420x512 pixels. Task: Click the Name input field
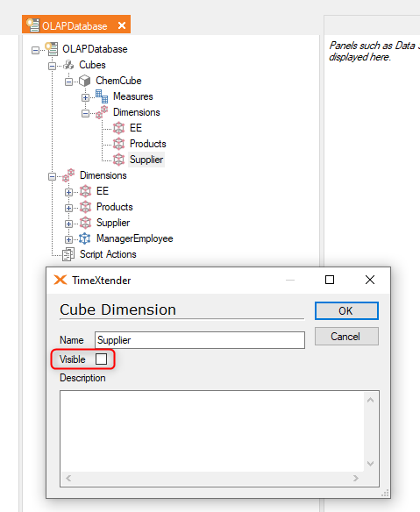point(200,340)
